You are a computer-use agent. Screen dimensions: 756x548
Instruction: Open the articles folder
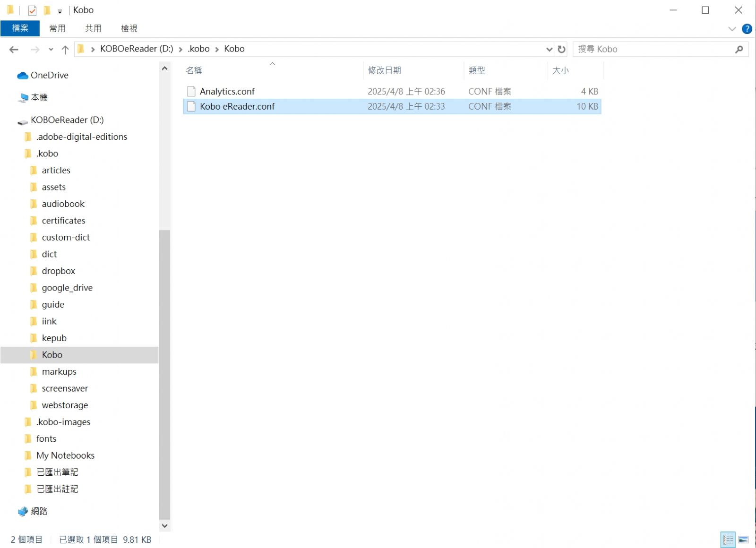click(x=56, y=170)
